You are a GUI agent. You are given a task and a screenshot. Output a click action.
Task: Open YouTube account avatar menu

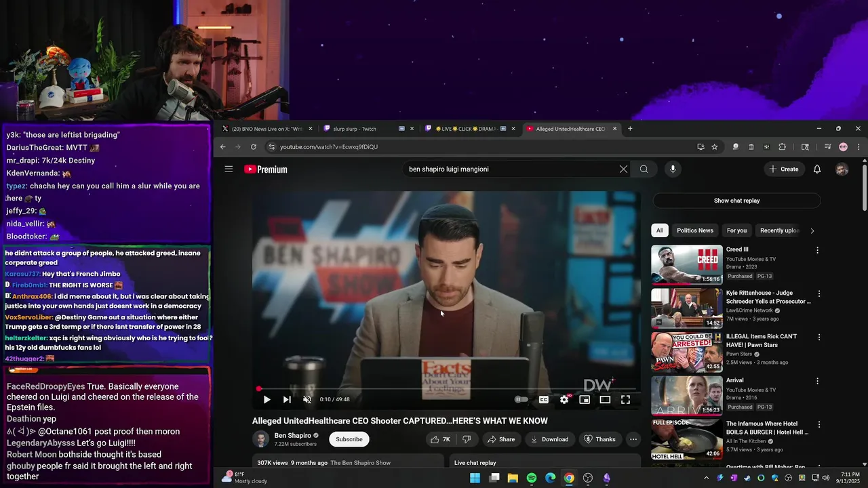pyautogui.click(x=842, y=169)
